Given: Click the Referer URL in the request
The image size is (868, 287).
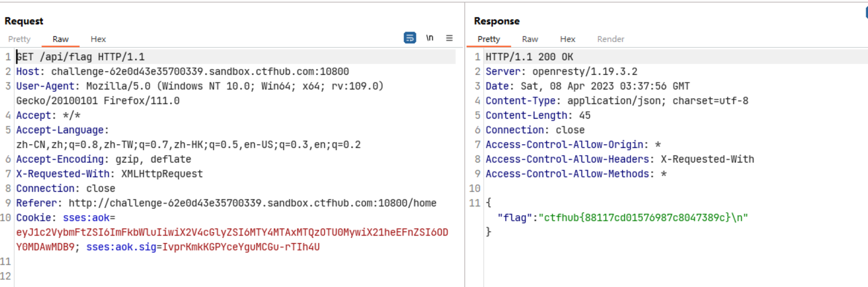Looking at the screenshot, I should pos(252,203).
